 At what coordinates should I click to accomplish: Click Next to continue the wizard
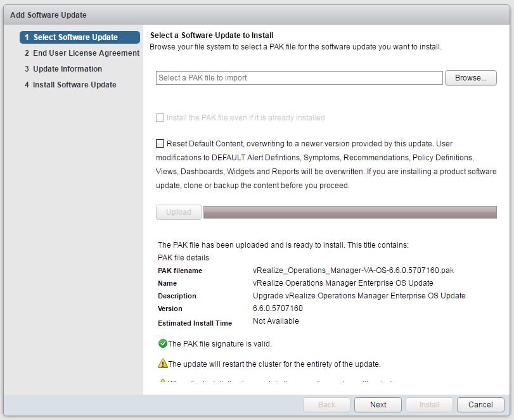pyautogui.click(x=378, y=405)
